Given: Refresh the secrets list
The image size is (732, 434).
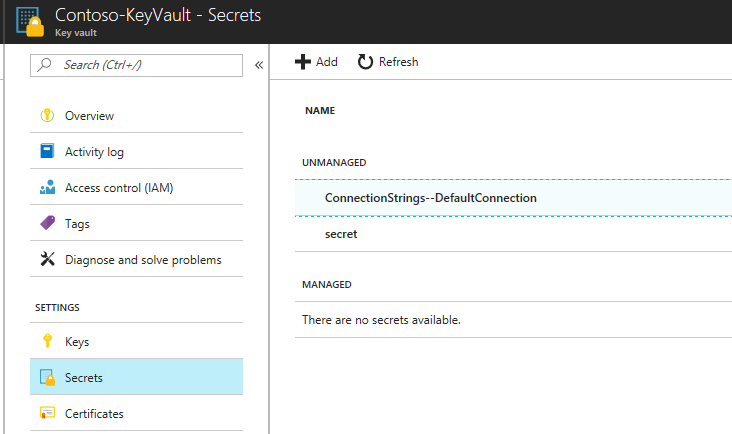Looking at the screenshot, I should pyautogui.click(x=388, y=62).
